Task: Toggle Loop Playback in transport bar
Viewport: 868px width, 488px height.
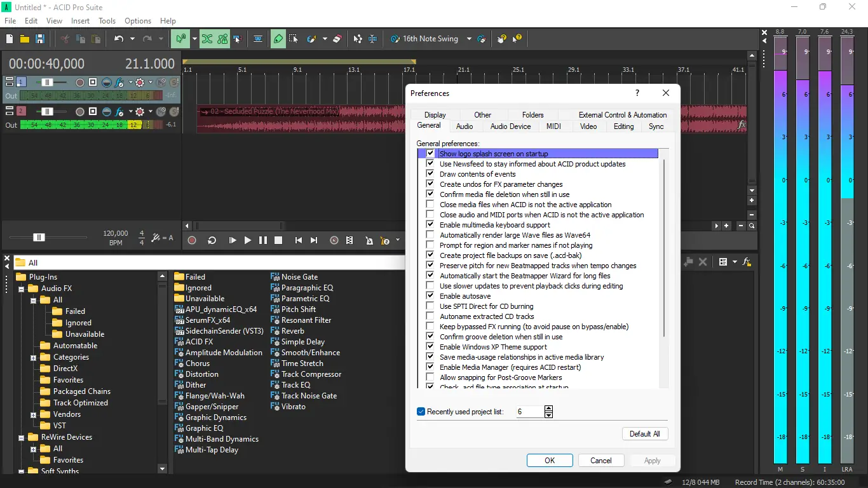Action: click(x=212, y=240)
